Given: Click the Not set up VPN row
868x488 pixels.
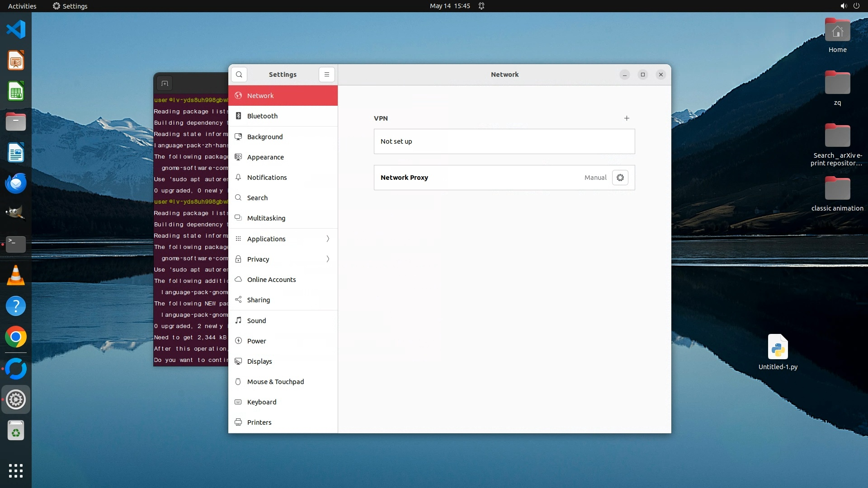Looking at the screenshot, I should click(504, 141).
